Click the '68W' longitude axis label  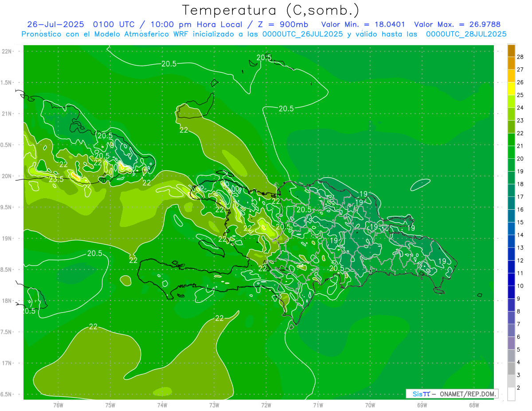(x=473, y=405)
